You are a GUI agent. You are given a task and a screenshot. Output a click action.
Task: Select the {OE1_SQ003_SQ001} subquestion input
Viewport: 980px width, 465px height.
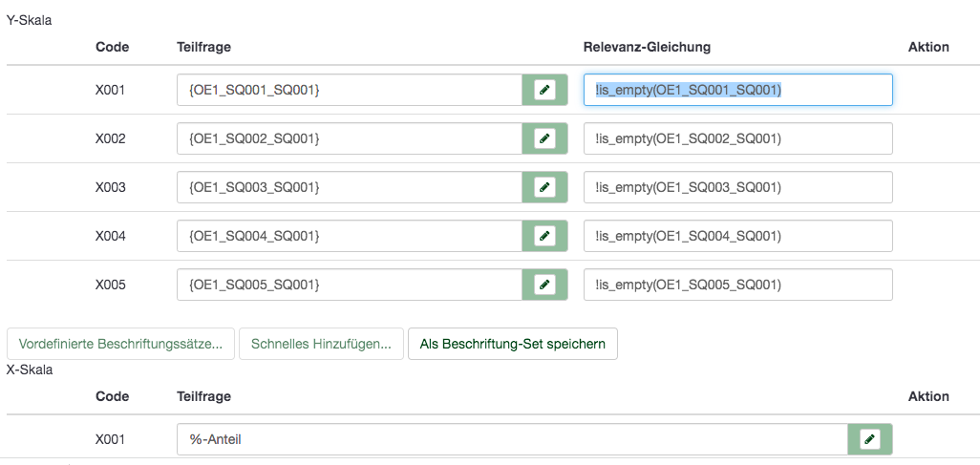click(349, 187)
